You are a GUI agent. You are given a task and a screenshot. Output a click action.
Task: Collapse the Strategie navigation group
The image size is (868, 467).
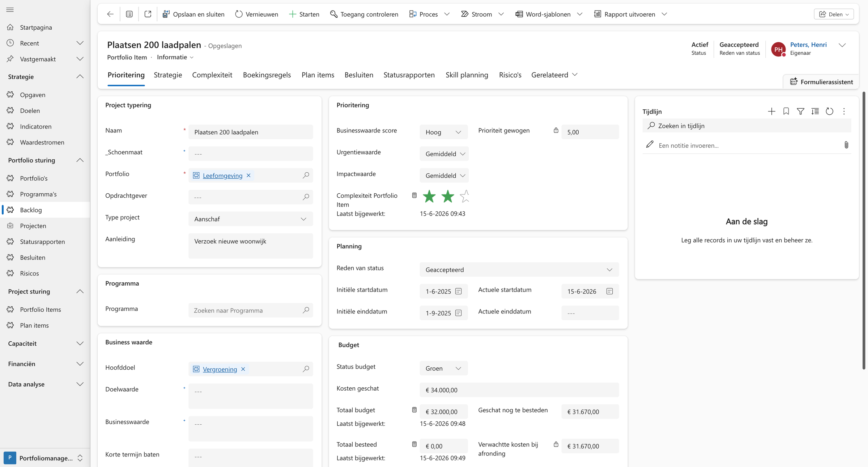pyautogui.click(x=80, y=76)
